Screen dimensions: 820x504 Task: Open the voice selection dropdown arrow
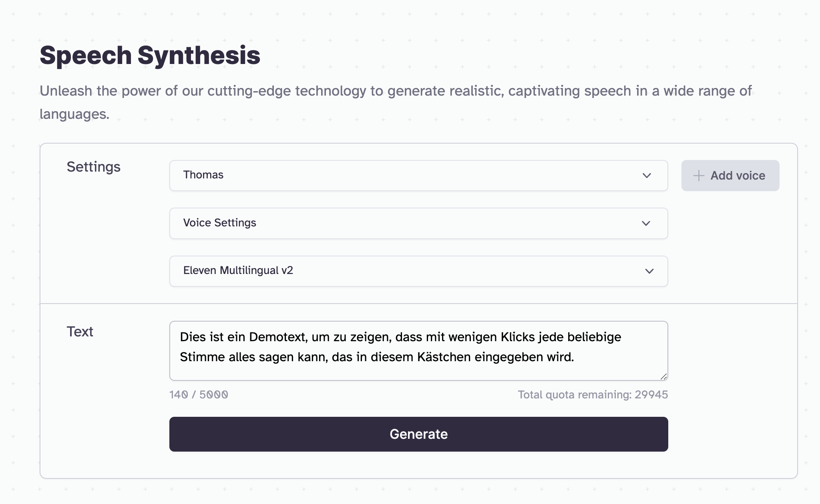pyautogui.click(x=647, y=175)
